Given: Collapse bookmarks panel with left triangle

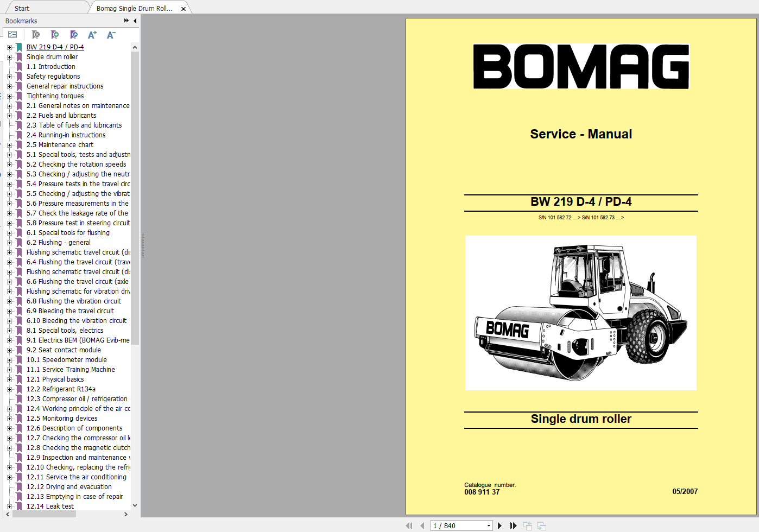Looking at the screenshot, I should [x=135, y=21].
